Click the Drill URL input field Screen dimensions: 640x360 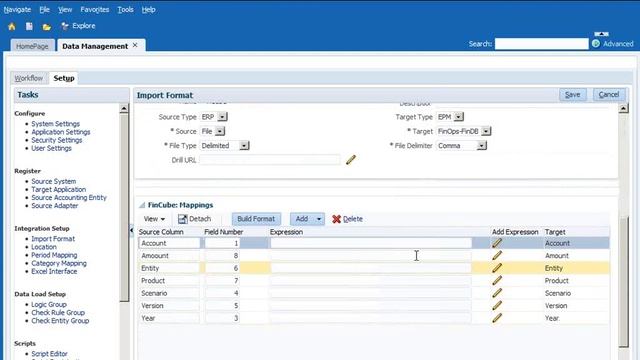pos(269,160)
